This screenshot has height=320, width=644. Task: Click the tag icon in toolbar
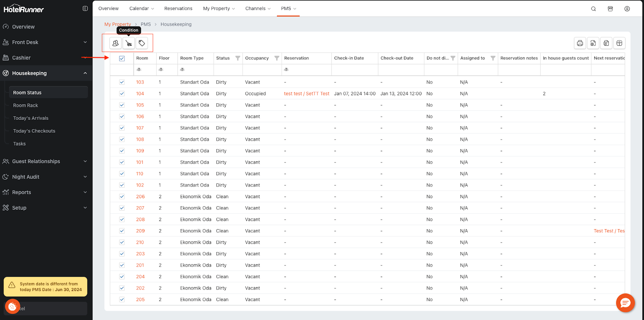[x=142, y=43]
